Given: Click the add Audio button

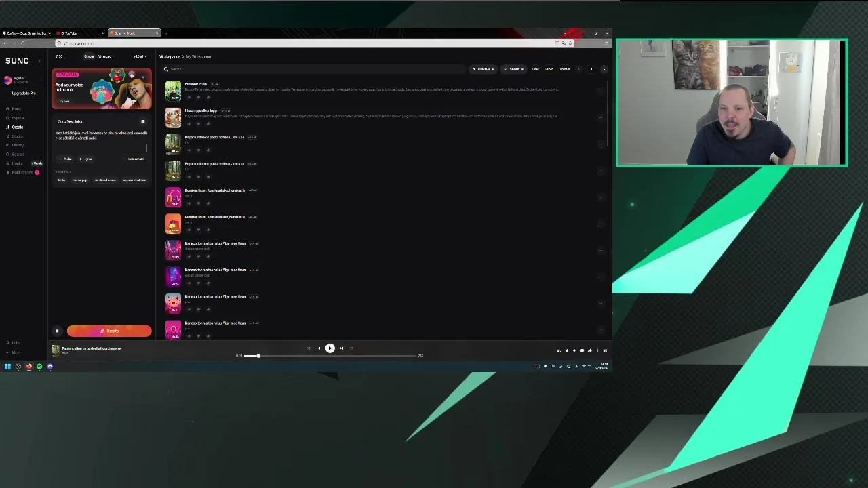Looking at the screenshot, I should (x=66, y=159).
